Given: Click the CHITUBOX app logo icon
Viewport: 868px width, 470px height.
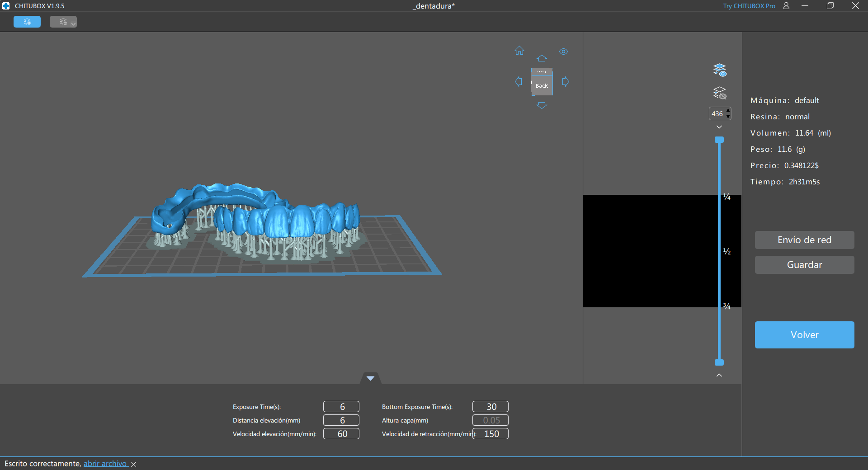Looking at the screenshot, I should (x=6, y=6).
